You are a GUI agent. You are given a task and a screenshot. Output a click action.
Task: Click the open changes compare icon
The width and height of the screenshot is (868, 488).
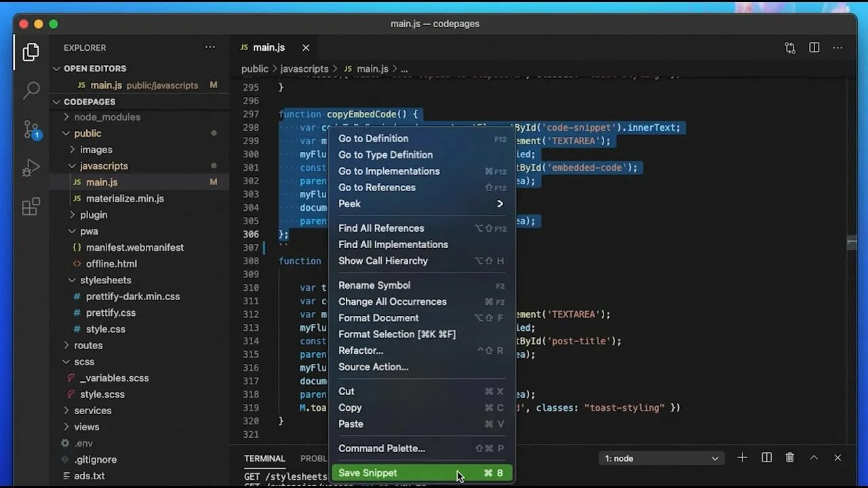tap(790, 47)
